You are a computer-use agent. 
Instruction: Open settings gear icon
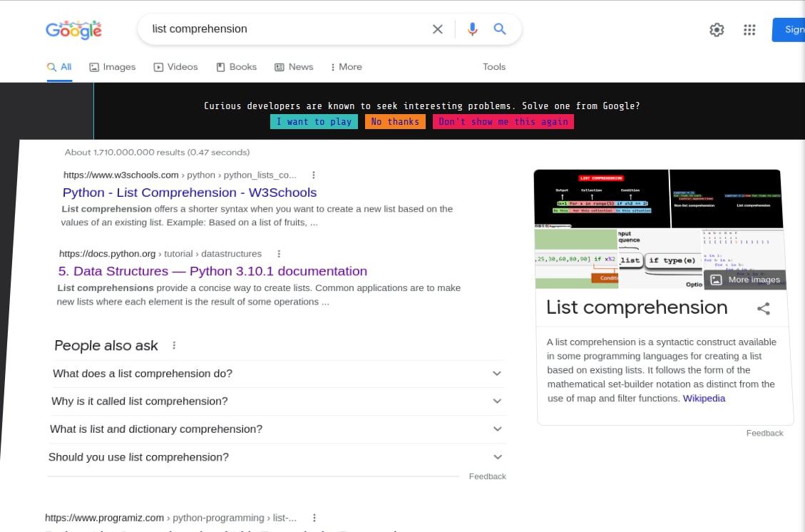tap(717, 30)
